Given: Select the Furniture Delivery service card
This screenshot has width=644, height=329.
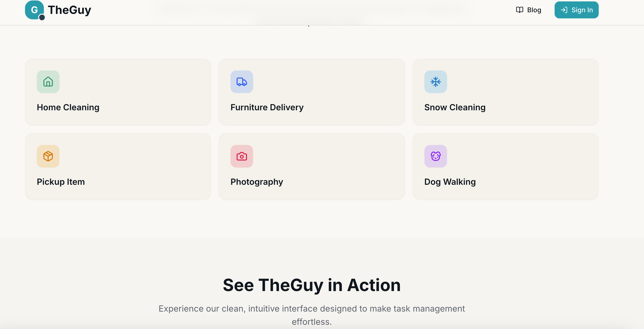Looking at the screenshot, I should click(311, 92).
